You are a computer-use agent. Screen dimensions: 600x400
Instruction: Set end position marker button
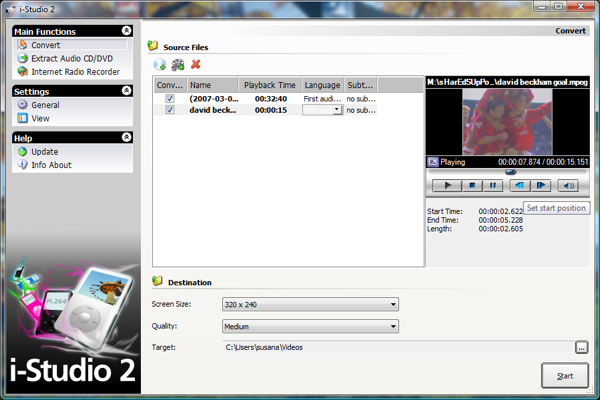click(541, 186)
